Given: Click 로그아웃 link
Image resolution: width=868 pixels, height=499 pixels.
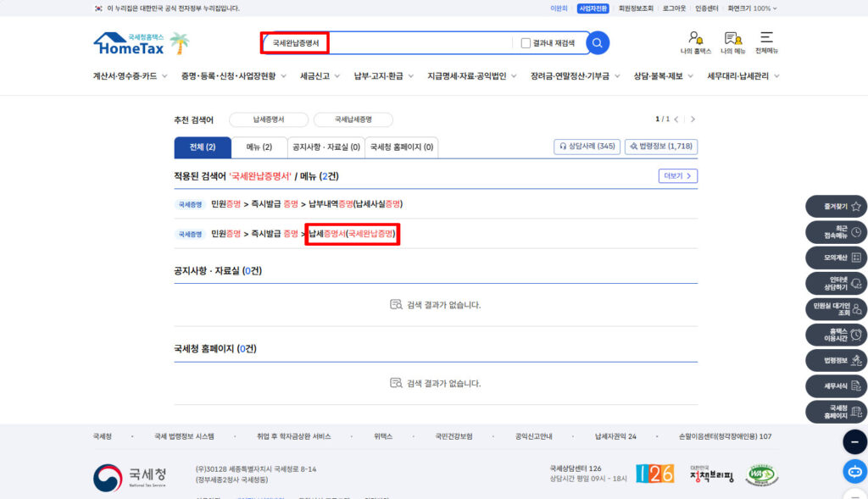Looking at the screenshot, I should coord(674,8).
